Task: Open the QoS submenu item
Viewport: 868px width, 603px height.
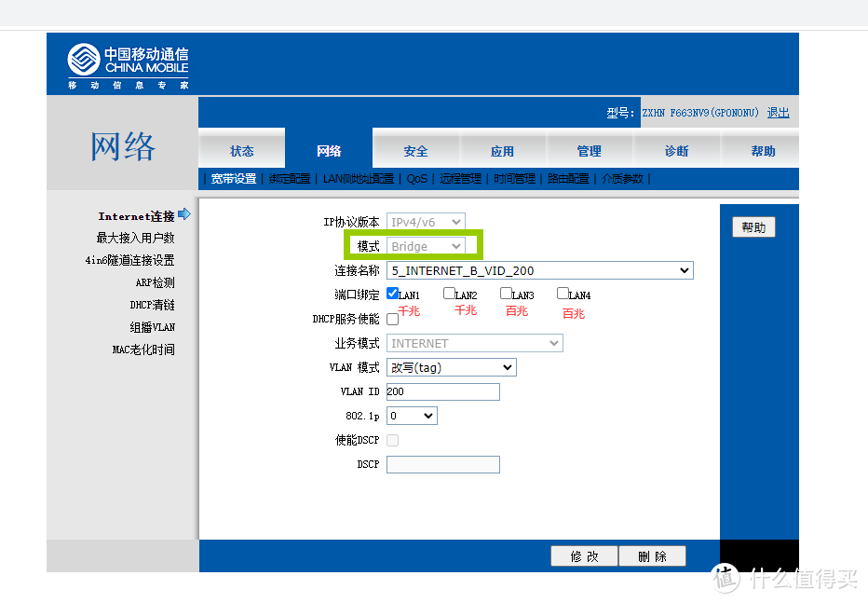Action: [x=416, y=178]
